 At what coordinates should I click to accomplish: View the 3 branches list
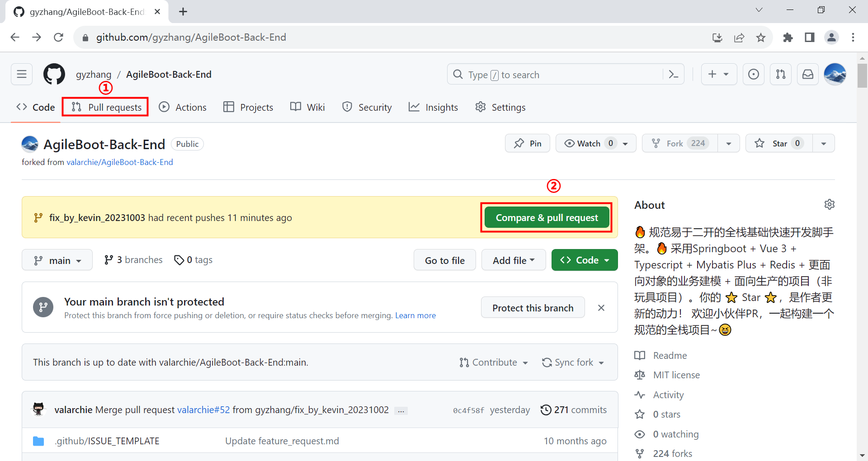(x=133, y=260)
